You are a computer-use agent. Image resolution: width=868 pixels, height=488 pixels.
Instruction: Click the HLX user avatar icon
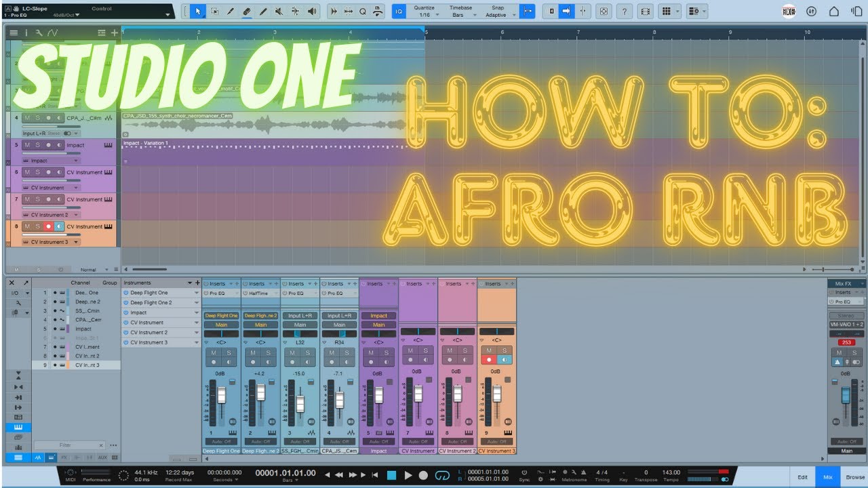788,12
